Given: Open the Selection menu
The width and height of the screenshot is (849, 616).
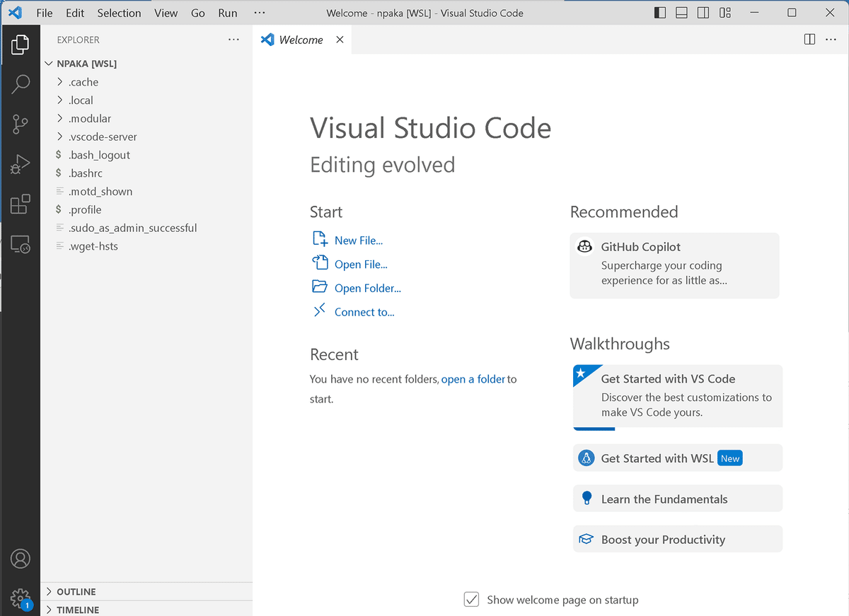Looking at the screenshot, I should point(119,13).
